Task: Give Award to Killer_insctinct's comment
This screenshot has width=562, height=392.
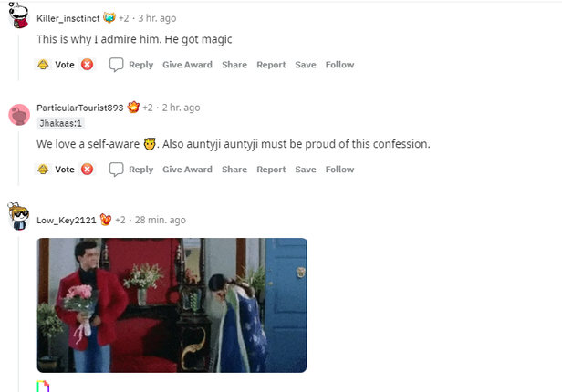Action: coord(187,65)
